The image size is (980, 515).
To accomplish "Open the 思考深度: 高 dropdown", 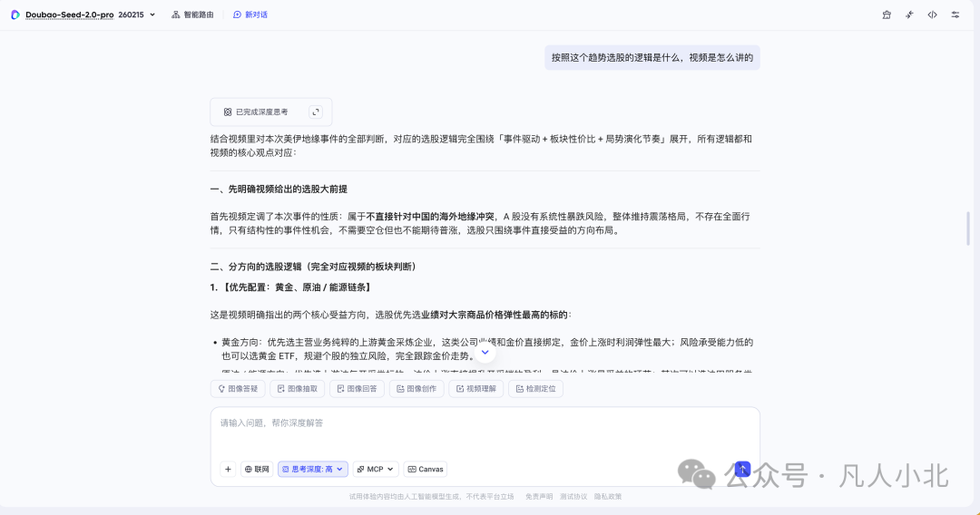I will coord(312,469).
